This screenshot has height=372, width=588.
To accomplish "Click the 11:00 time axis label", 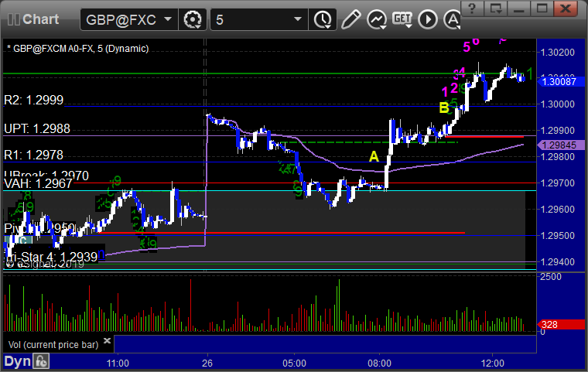I will (118, 363).
